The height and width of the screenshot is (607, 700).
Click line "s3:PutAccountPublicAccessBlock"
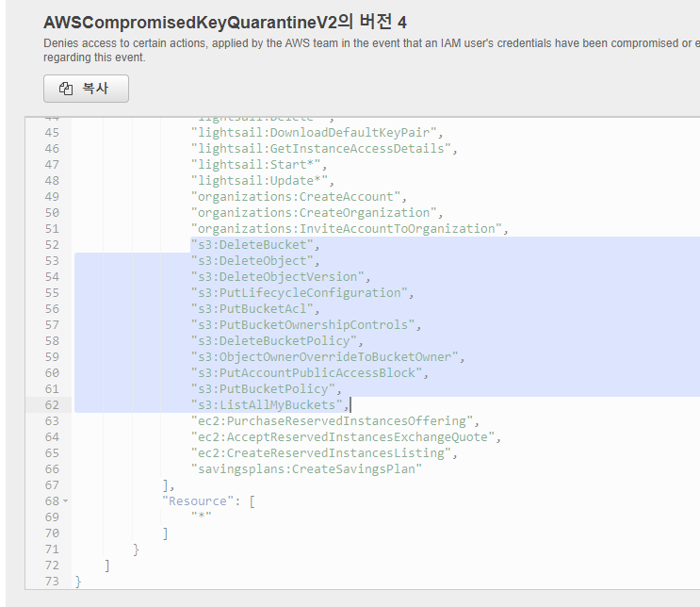(310, 373)
